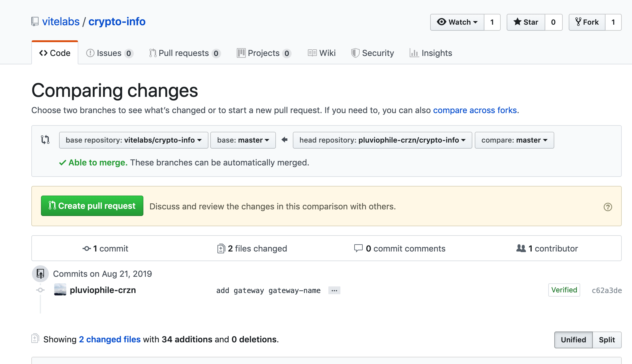Fork the repository
This screenshot has height=364, width=632.
click(587, 22)
